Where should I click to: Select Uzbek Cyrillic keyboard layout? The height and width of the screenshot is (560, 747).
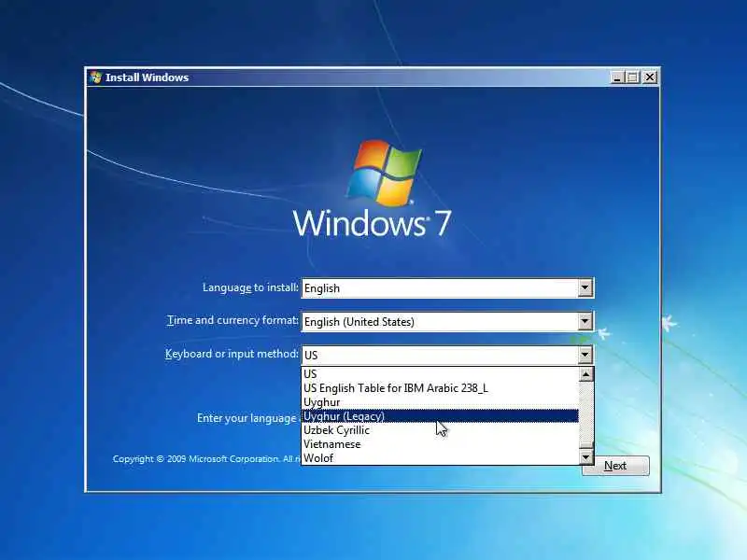click(440, 430)
